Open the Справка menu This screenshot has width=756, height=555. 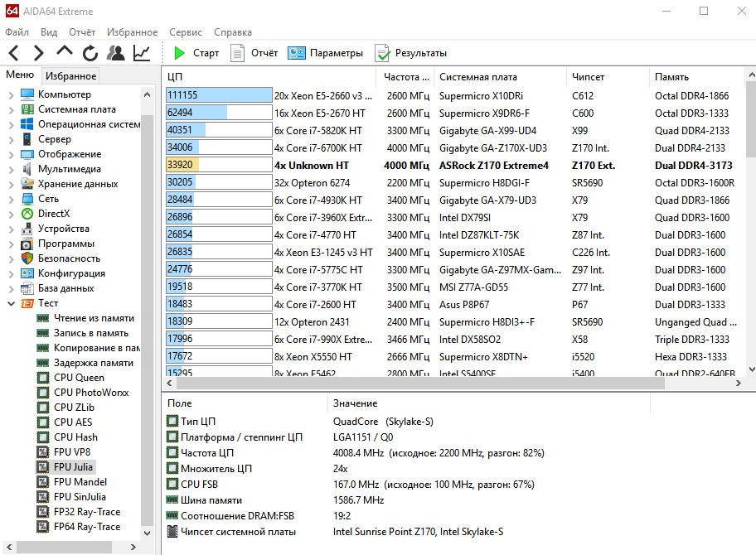(233, 32)
